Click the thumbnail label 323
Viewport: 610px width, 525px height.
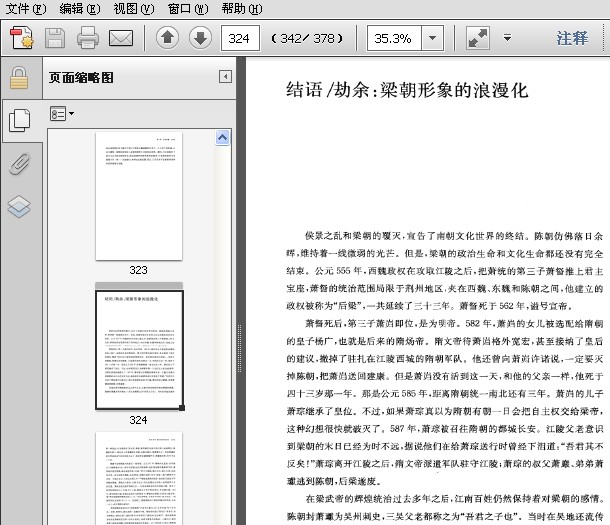point(138,270)
